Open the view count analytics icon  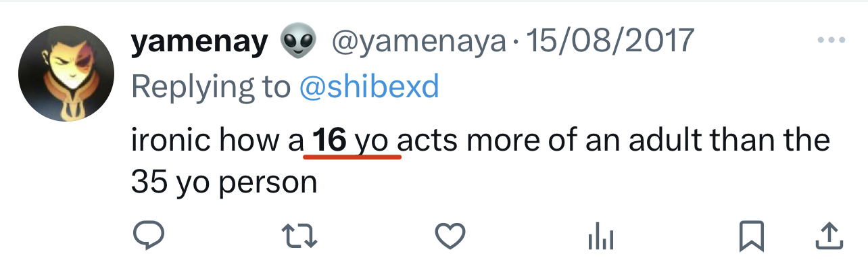tap(602, 236)
